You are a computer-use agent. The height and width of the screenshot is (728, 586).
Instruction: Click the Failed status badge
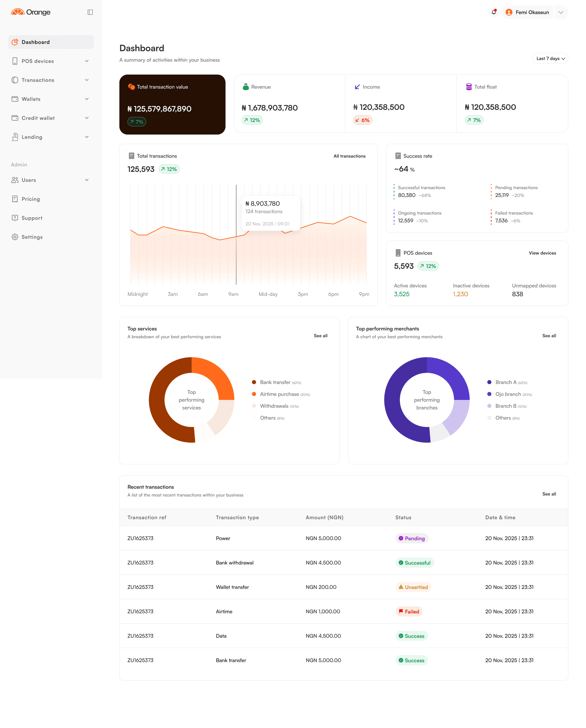409,611
